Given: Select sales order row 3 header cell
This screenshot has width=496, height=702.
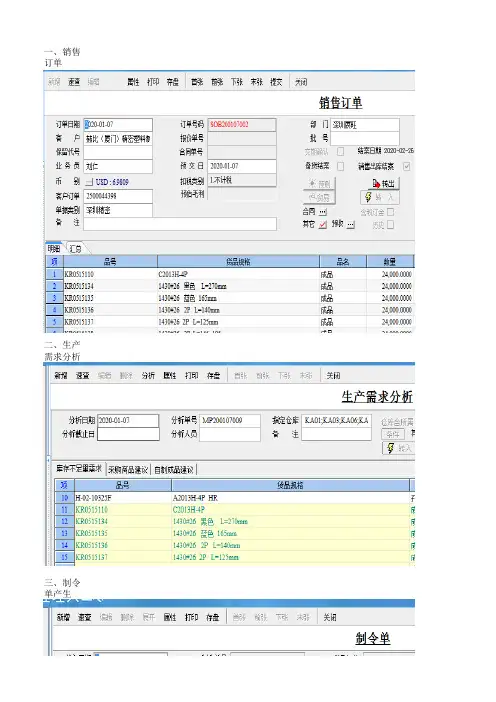Looking at the screenshot, I should [55, 298].
